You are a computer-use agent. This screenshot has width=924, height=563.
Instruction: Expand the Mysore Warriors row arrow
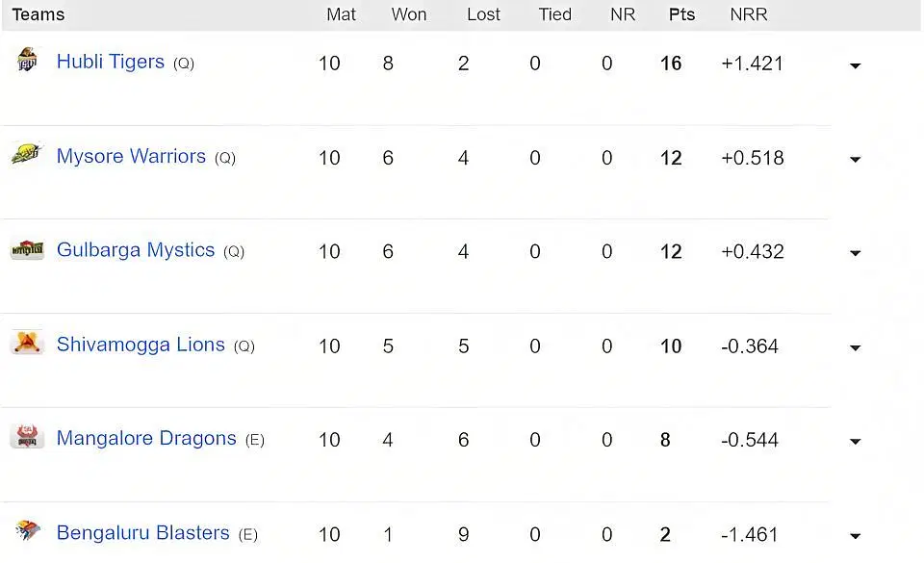click(x=855, y=159)
